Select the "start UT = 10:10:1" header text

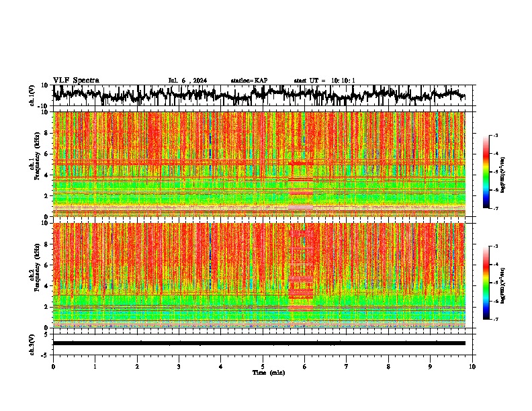(x=324, y=81)
